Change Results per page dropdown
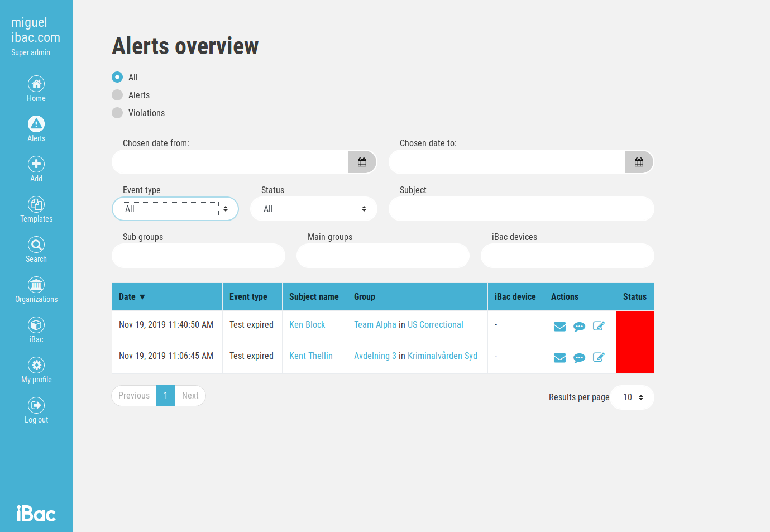 (632, 397)
